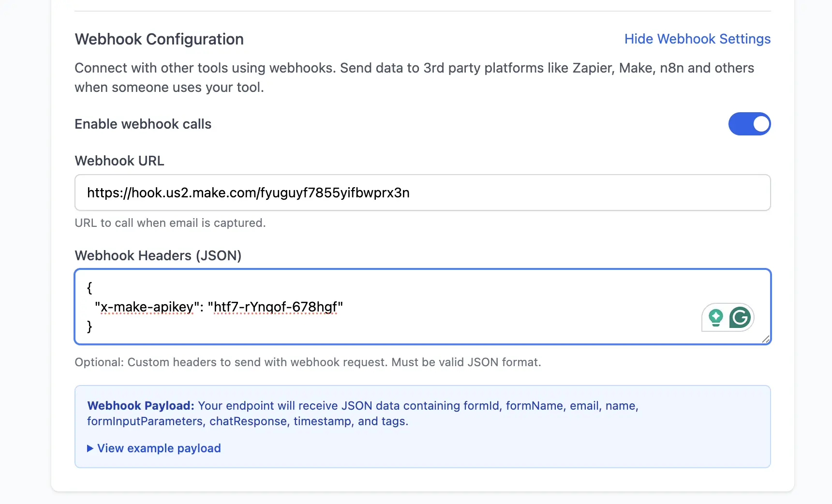Click the Webhook Payload bold label
The height and width of the screenshot is (504, 832).
click(x=141, y=406)
